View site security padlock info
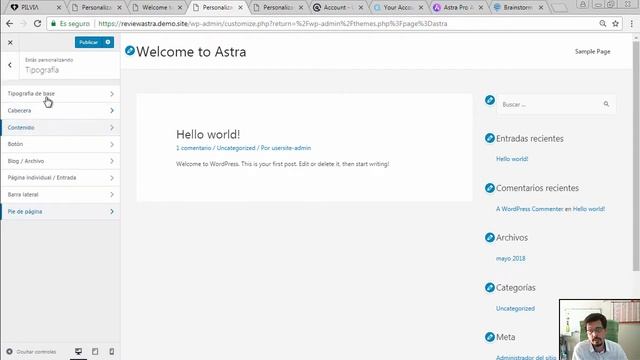The width and height of the screenshot is (640, 360). click(x=53, y=24)
